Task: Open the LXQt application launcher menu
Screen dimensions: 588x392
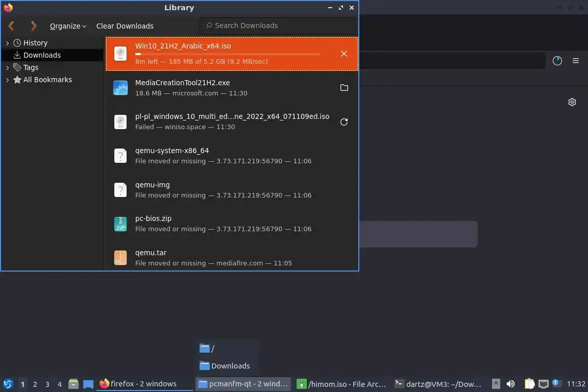Action: pos(8,384)
